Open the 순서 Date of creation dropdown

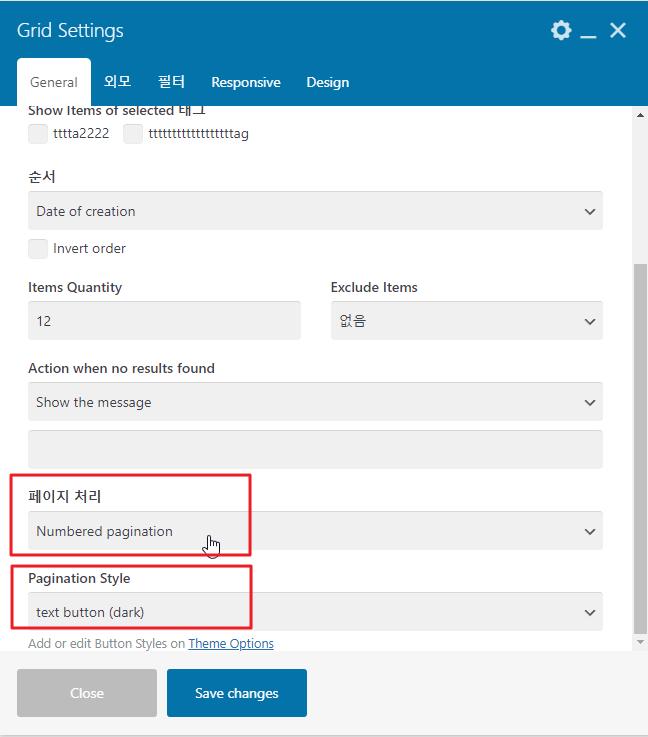(x=315, y=211)
